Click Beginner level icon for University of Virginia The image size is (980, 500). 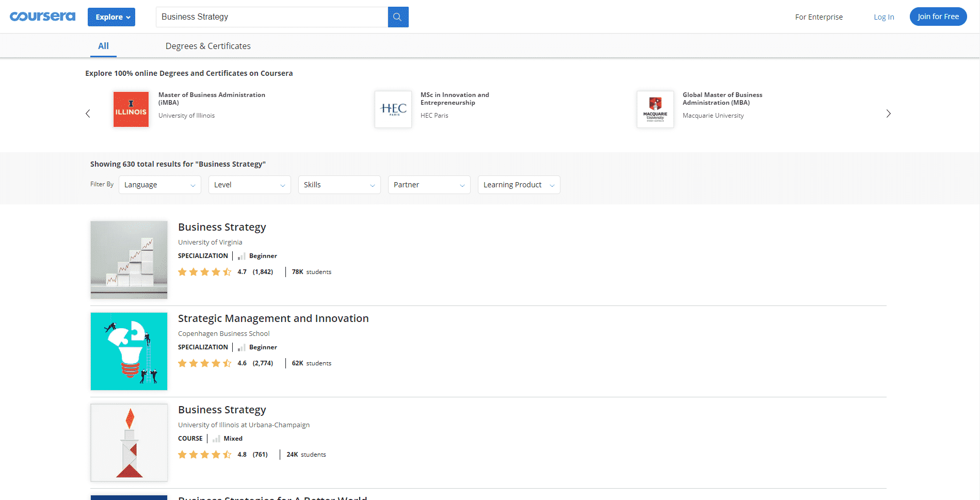241,256
